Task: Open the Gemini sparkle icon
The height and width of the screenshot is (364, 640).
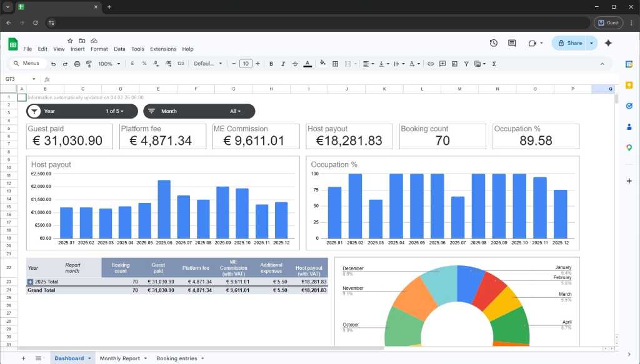Action: tap(608, 43)
